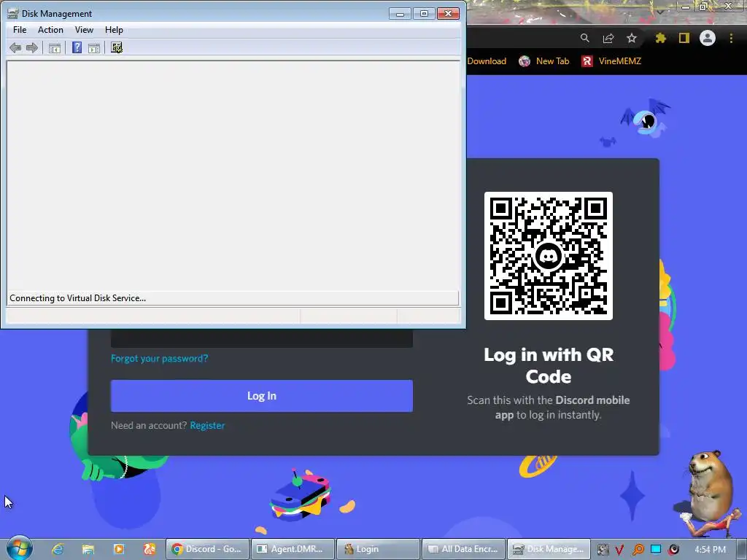Open the Action menu
This screenshot has width=747, height=560.
click(x=50, y=29)
